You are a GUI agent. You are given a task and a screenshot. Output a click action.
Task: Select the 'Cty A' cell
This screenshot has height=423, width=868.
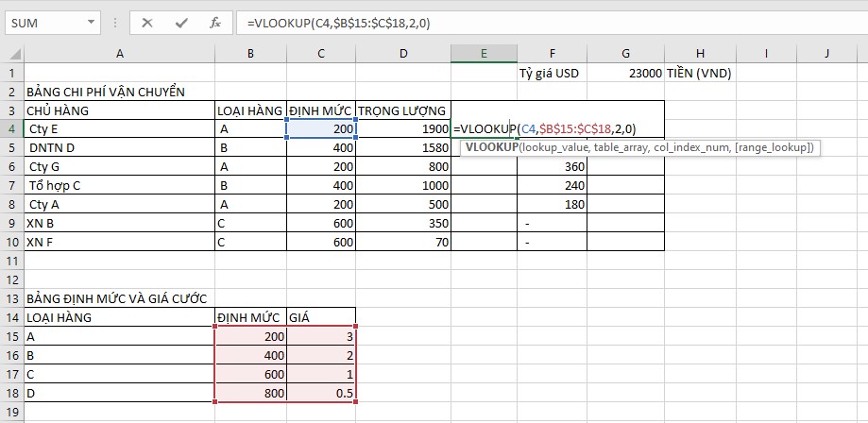point(120,204)
